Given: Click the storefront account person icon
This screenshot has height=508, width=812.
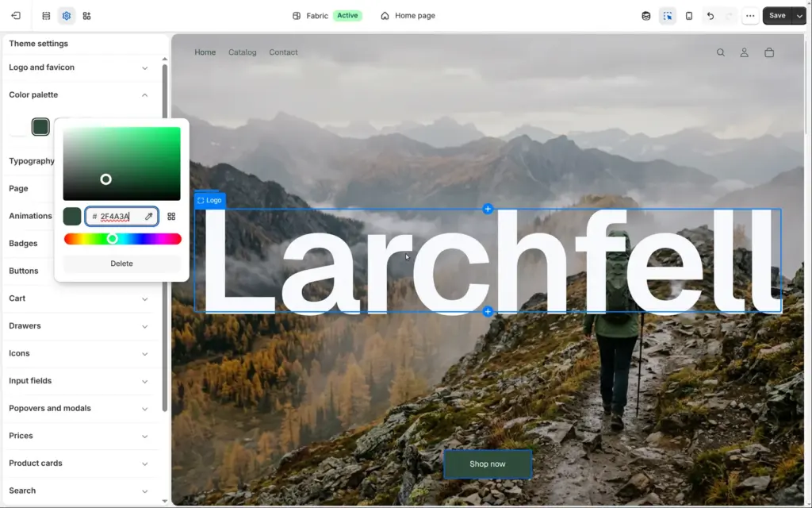Looking at the screenshot, I should click(x=744, y=52).
